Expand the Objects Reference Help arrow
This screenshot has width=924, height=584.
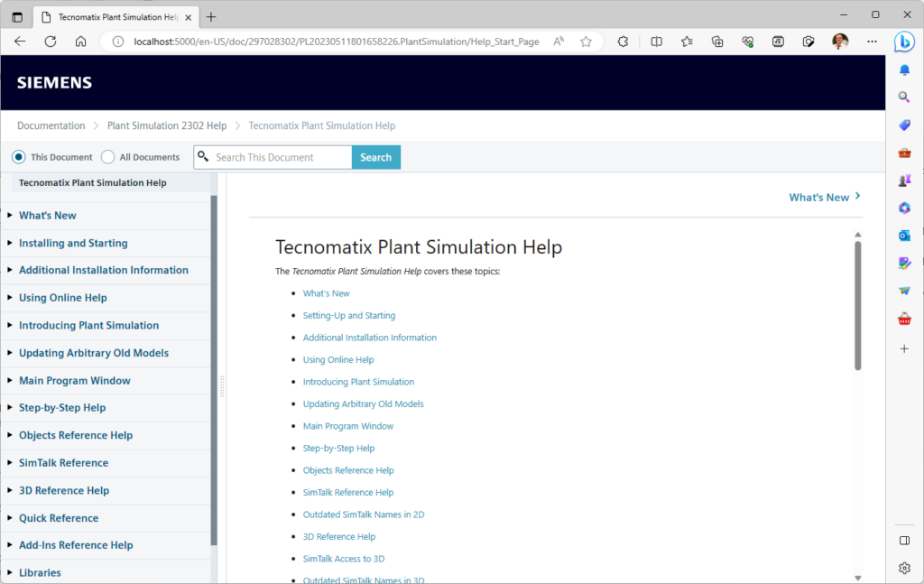click(10, 435)
